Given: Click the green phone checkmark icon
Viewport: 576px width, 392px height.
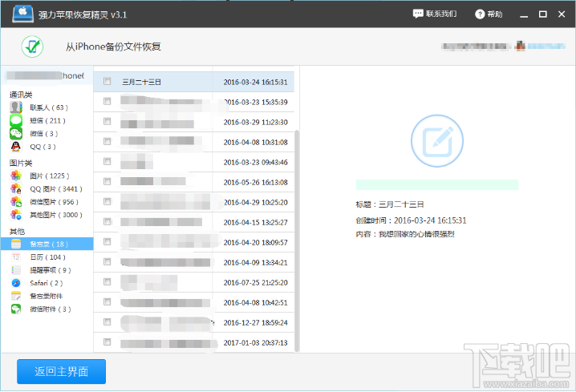Looking at the screenshot, I should point(32,46).
